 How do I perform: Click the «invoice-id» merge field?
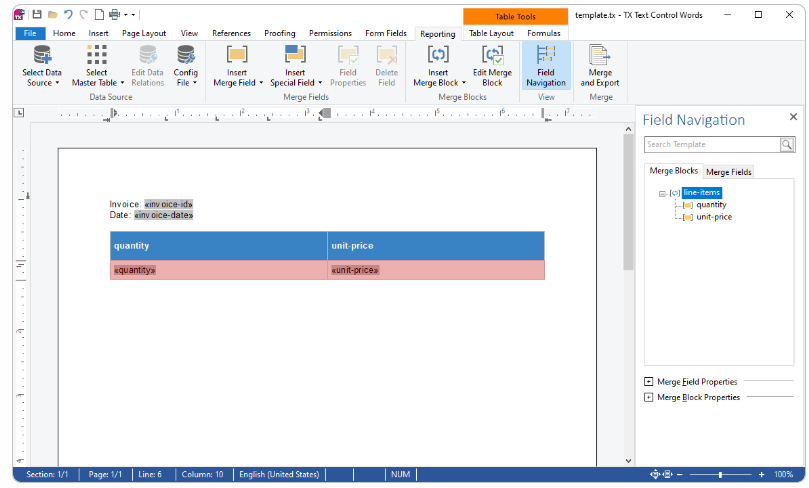click(168, 204)
